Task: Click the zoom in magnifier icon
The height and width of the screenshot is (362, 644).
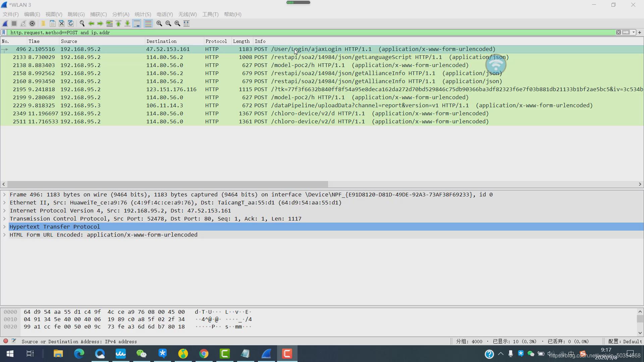Action: [159, 23]
